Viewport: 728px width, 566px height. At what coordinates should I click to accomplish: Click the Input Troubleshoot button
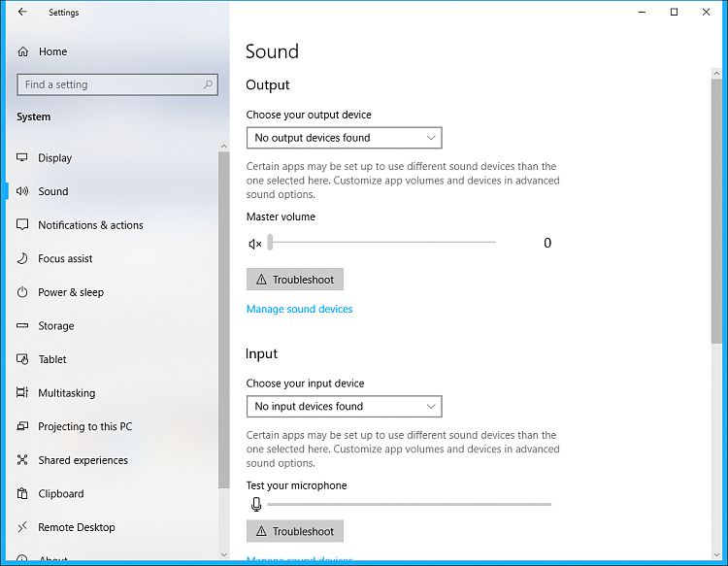(x=295, y=531)
